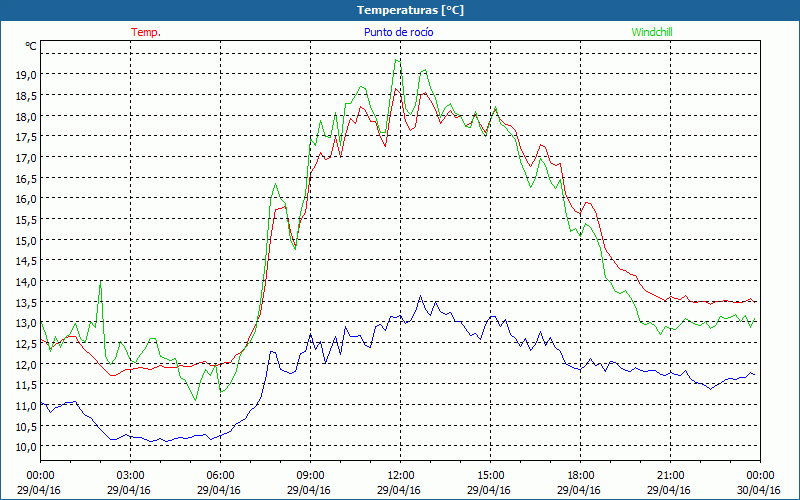Image resolution: width=800 pixels, height=500 pixels.
Task: Click the 17,0 axis value
Action: point(27,158)
